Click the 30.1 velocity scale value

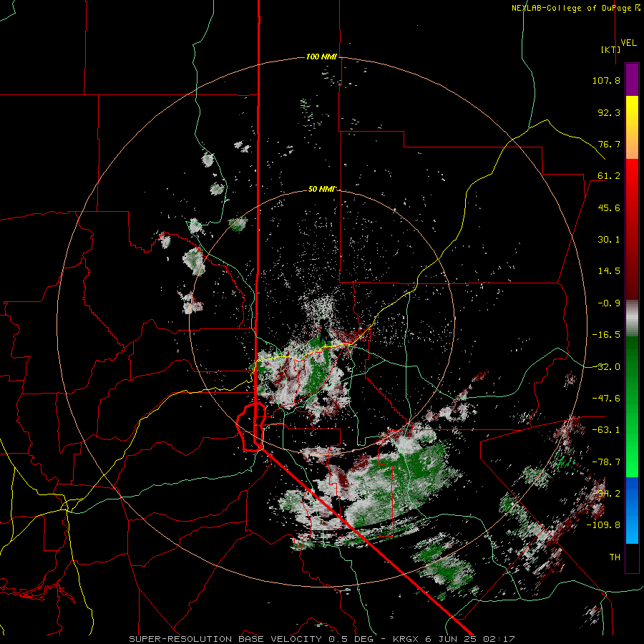click(609, 240)
